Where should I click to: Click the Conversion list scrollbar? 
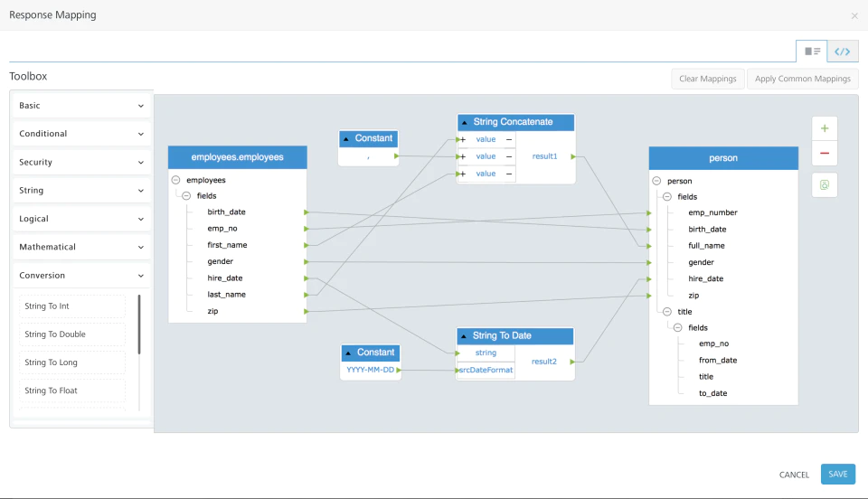139,325
